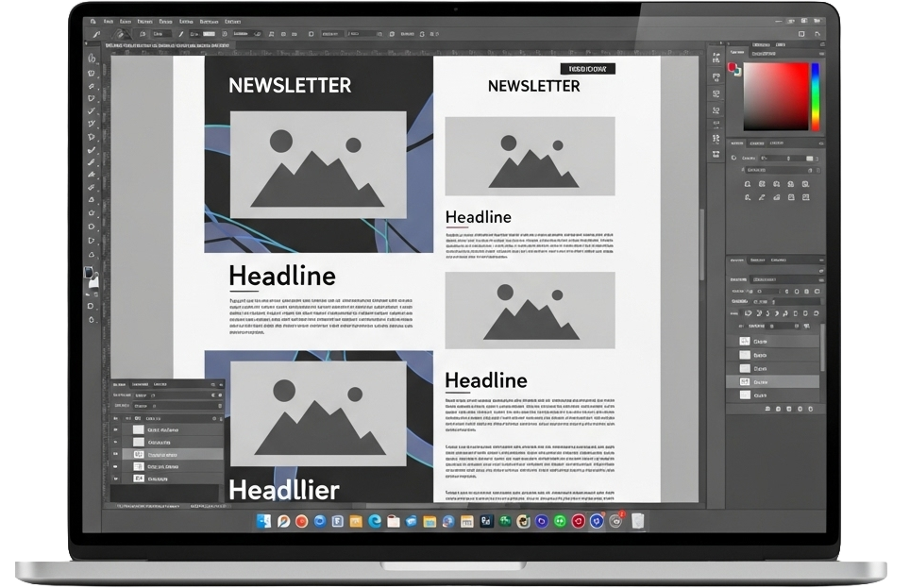Open the leftmost menu in the top menu bar

(93, 21)
